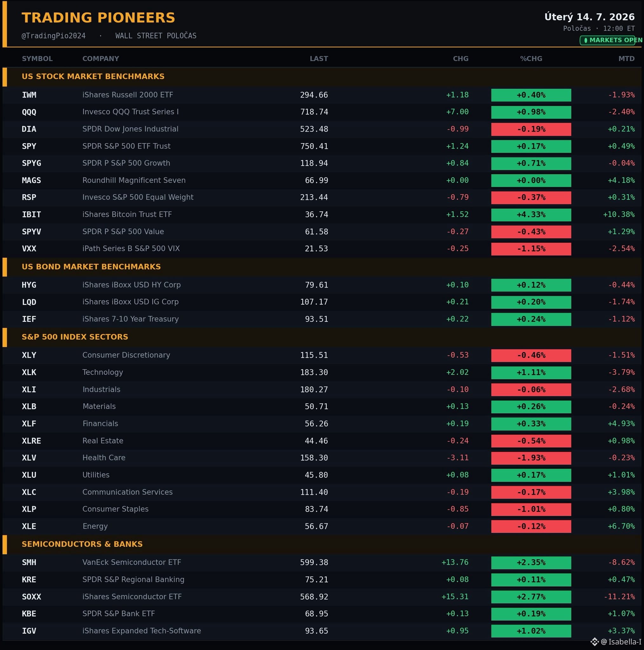Click the TRADING PIONEERS title
This screenshot has width=644, height=650.
click(x=98, y=17)
